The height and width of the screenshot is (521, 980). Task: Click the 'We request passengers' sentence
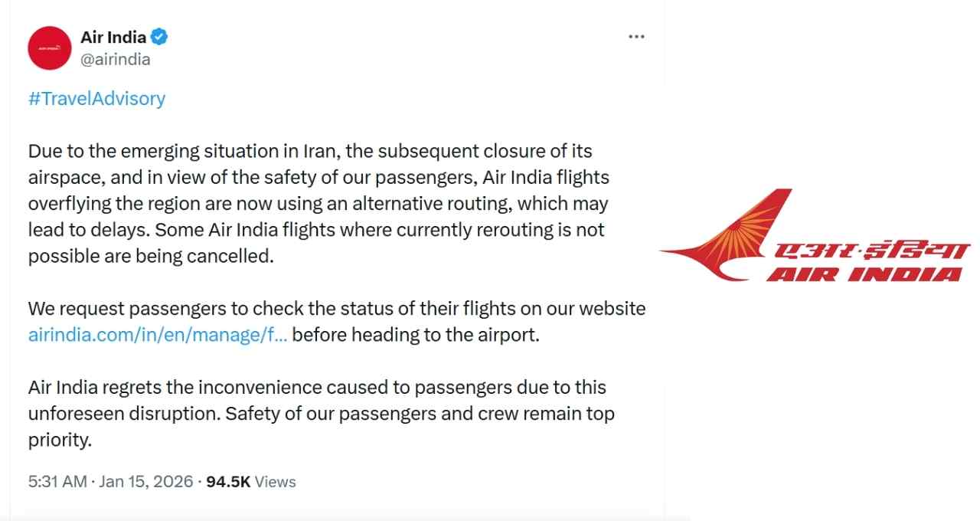pyautogui.click(x=337, y=309)
